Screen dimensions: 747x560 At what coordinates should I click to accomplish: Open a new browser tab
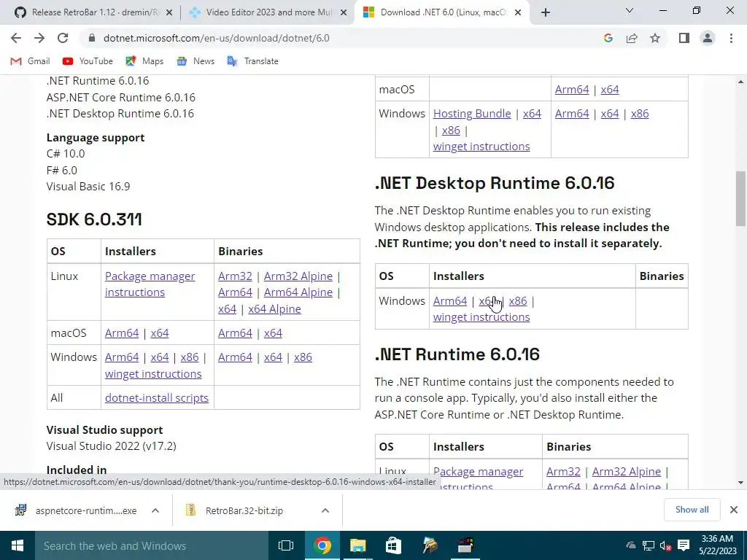(x=546, y=12)
